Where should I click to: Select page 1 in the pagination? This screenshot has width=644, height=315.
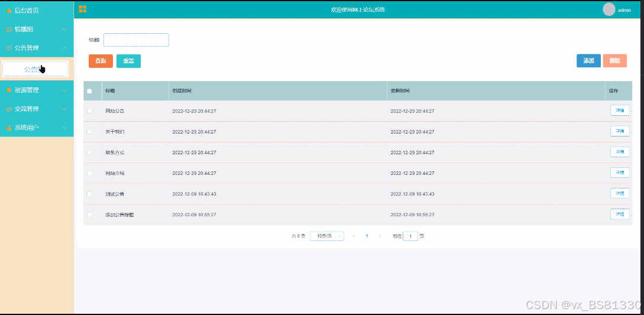367,236
